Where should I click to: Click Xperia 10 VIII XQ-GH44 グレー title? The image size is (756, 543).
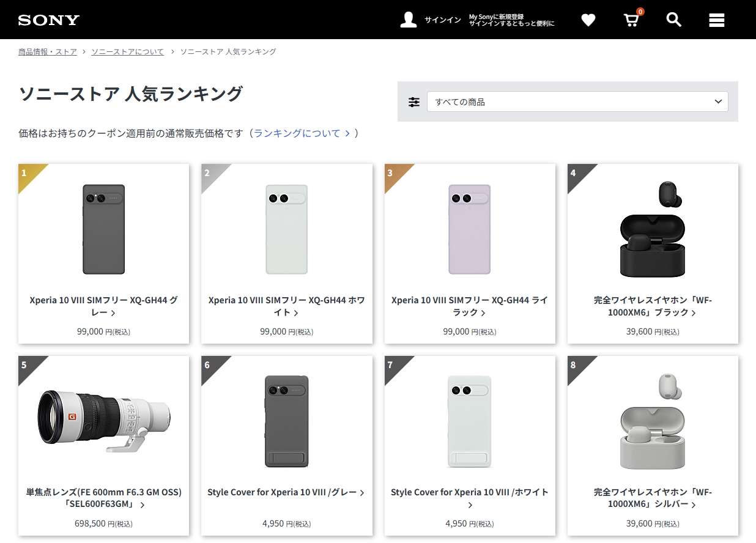103,306
